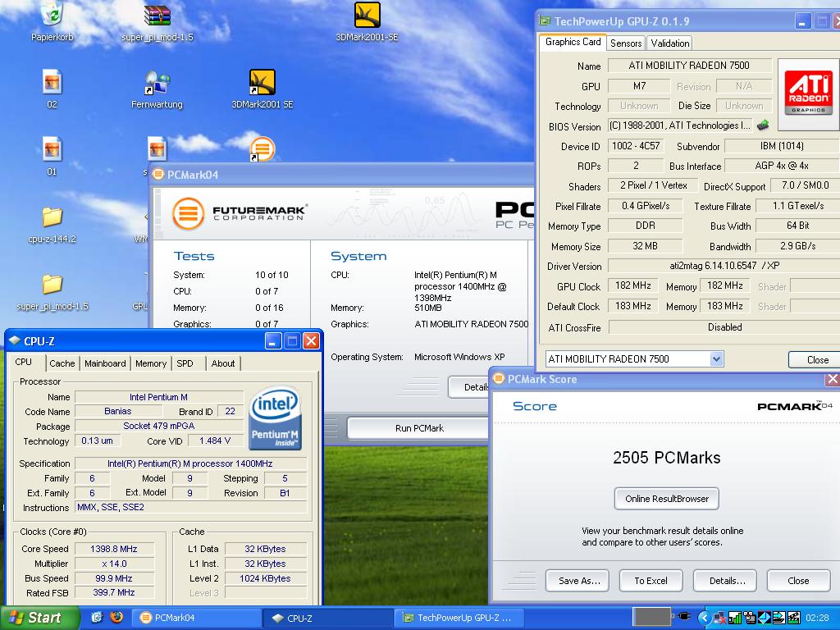This screenshot has width=840, height=630.
Task: Expand hidden tray icons with the chevron
Action: coord(705,619)
